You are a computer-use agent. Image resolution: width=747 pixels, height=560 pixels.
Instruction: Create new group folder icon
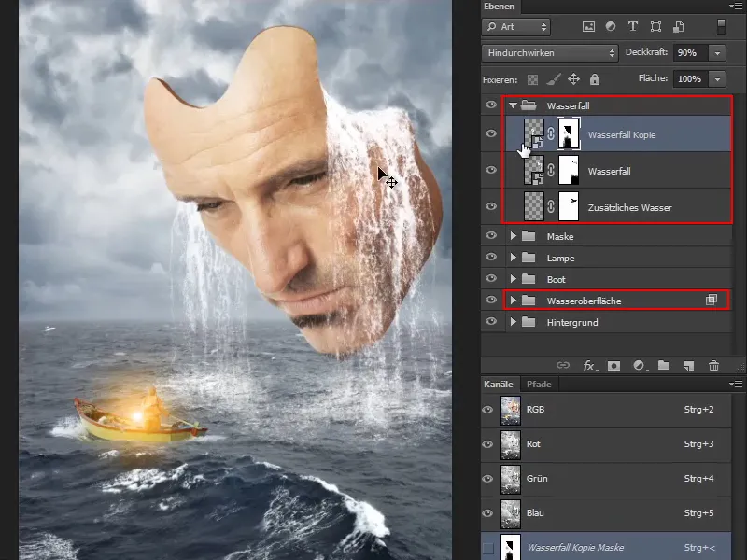664,365
